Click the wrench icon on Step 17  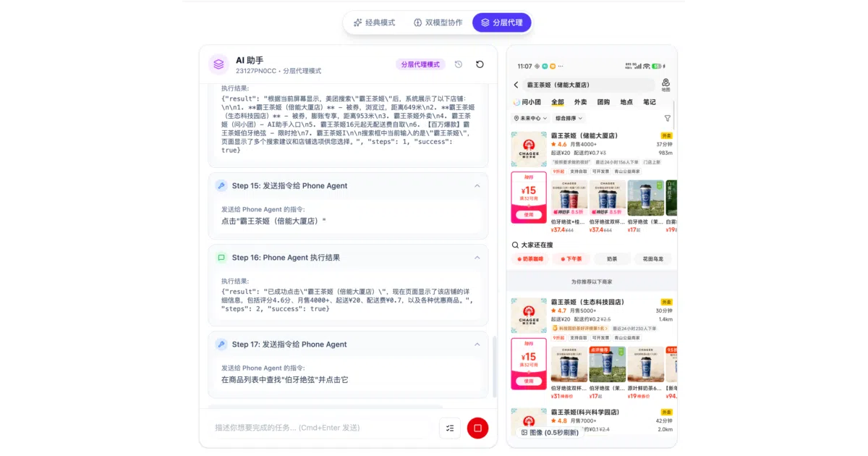221,345
